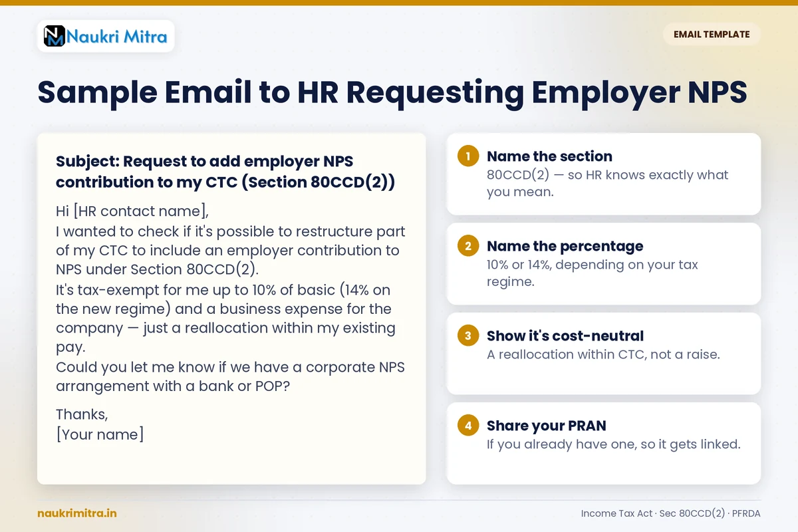Click the line mentioning 'restructure part'

[231, 231]
